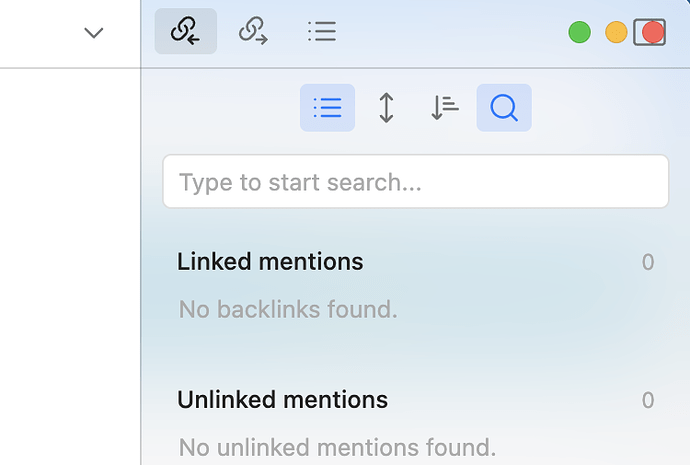Click the vertical sidebar divider line
This screenshot has height=465, width=690.
coord(141,264)
